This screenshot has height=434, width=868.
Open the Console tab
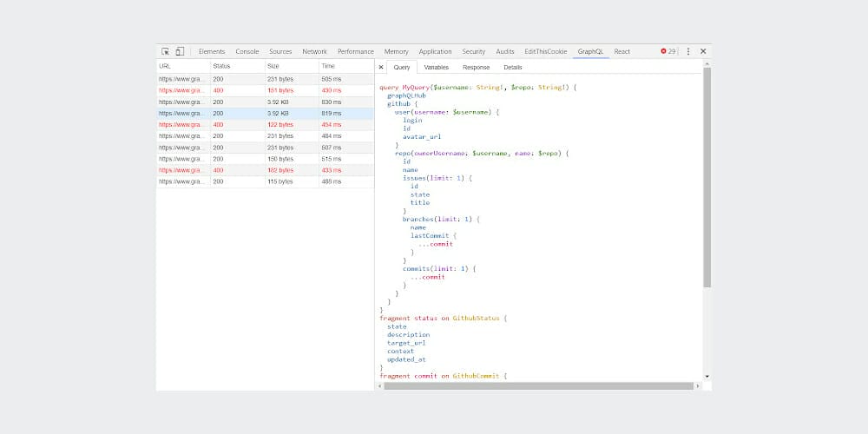[x=247, y=51]
